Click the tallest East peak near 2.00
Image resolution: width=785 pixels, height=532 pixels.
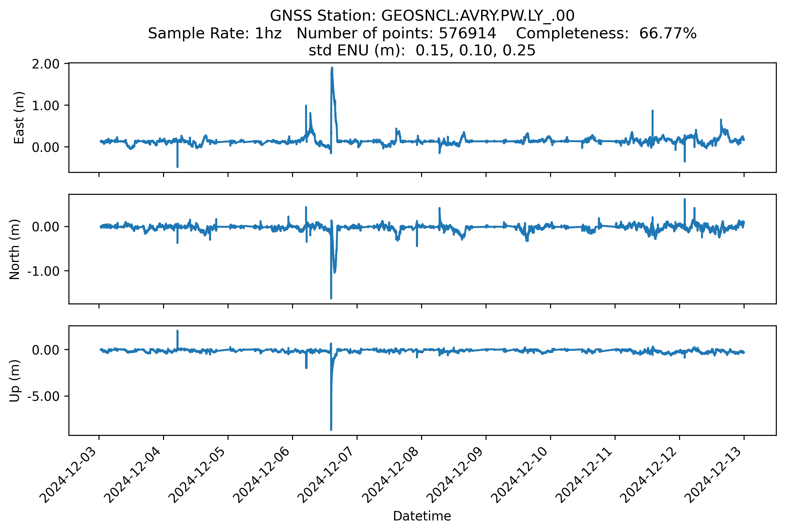332,68
